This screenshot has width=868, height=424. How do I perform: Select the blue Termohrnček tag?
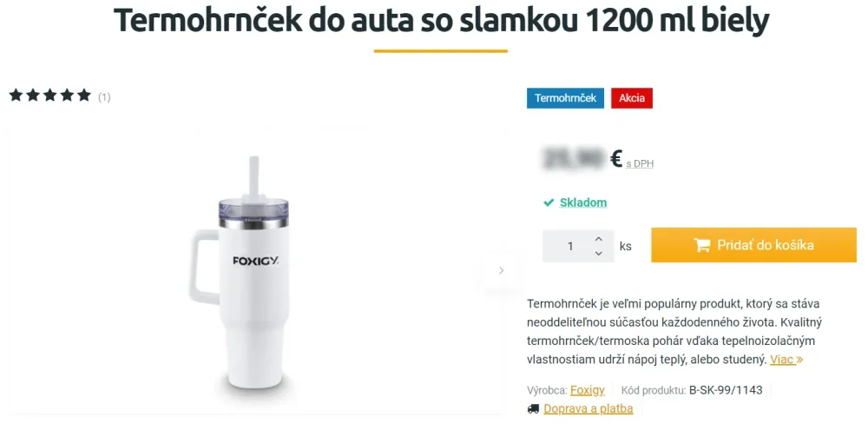(x=565, y=98)
